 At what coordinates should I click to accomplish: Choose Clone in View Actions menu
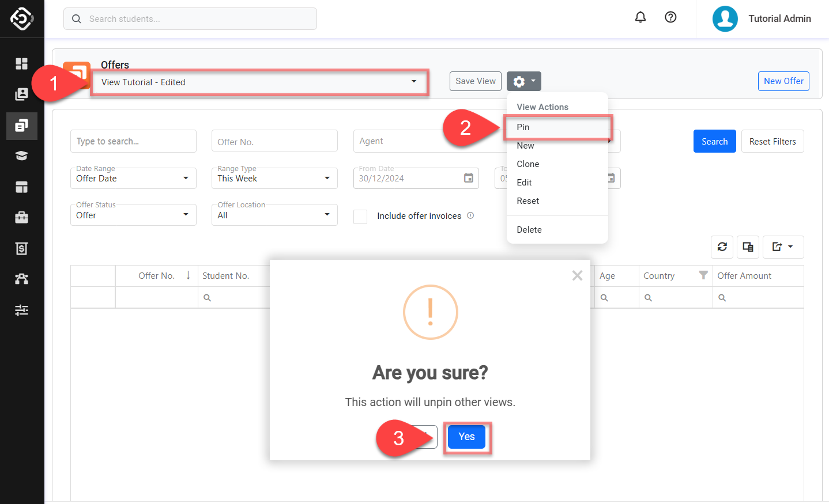pos(527,164)
